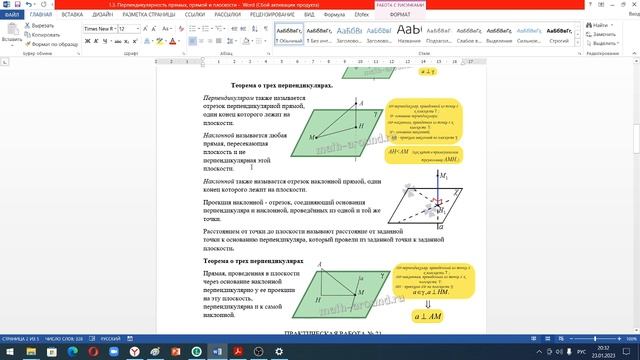
Task: Click language indicator РУССКИЙ in status bar
Action: 110,339
